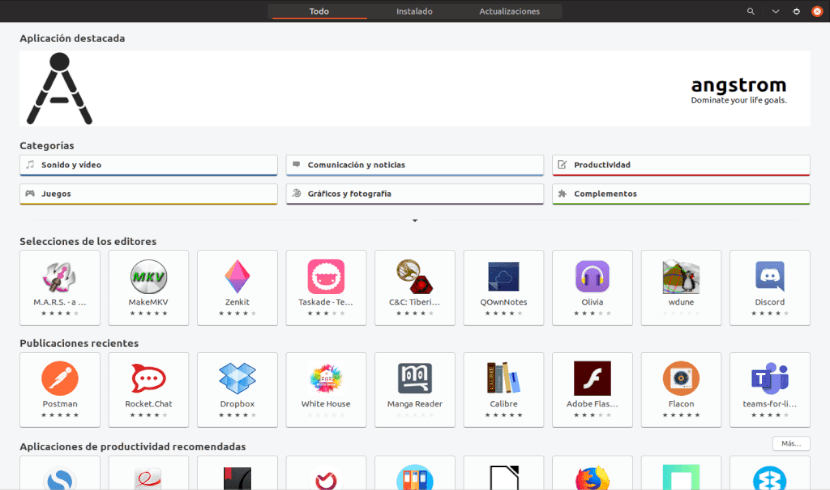Switch to the Actualizaciones tab

click(x=509, y=11)
